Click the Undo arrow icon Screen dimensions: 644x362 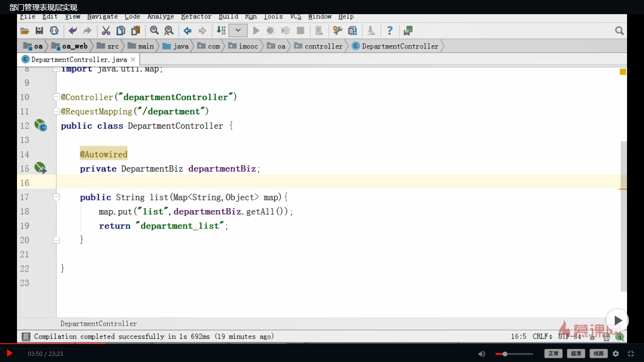[x=73, y=31]
